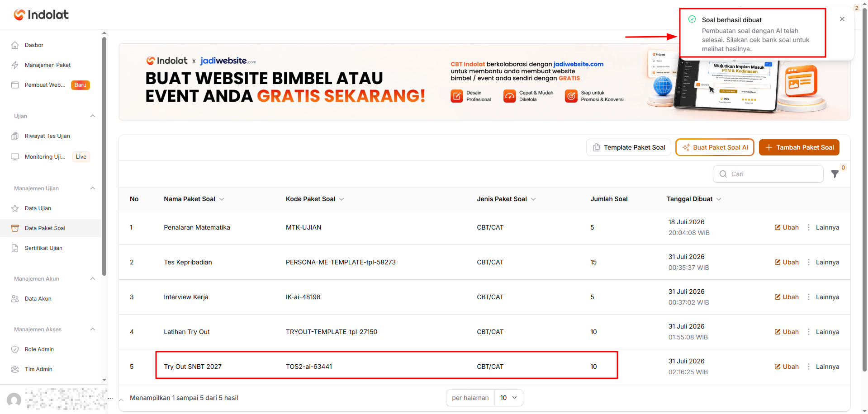Click the Pembuat Website browser icon
The height and width of the screenshot is (414, 868).
[15, 85]
